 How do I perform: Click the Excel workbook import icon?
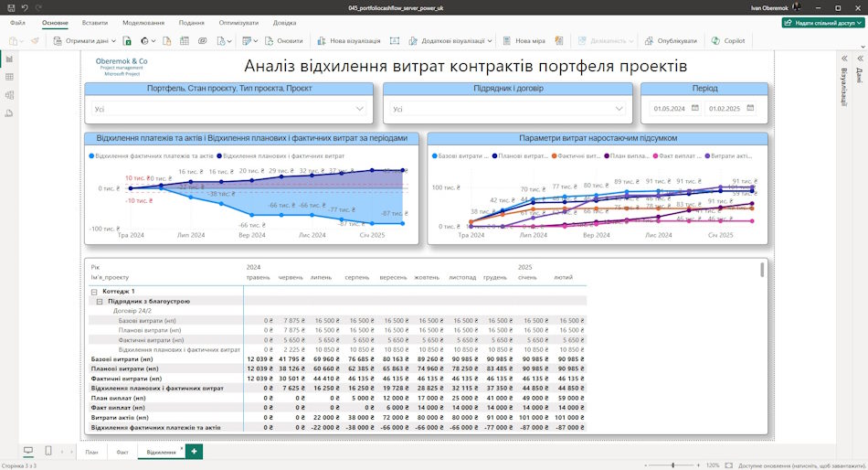pos(127,40)
